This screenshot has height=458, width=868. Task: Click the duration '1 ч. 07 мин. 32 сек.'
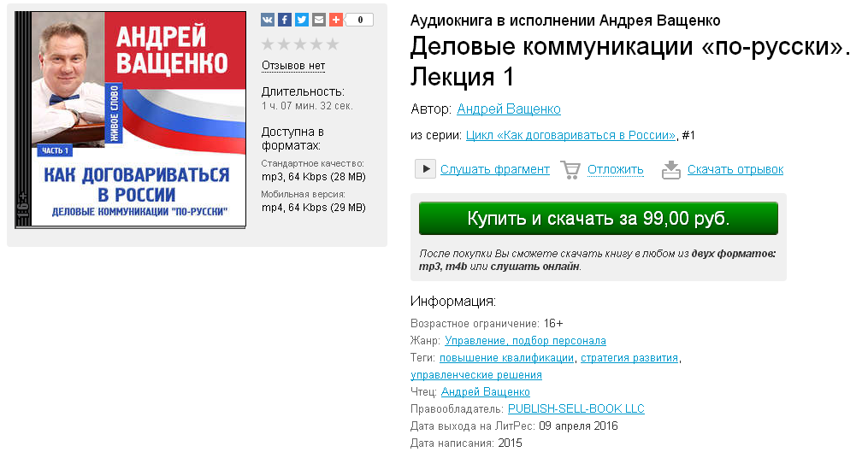coord(307,106)
